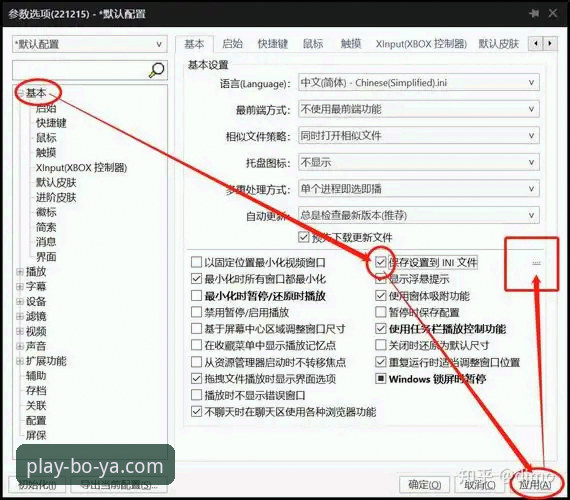Expand the 字幕 tree node
The height and width of the screenshot is (500, 570).
pos(20,287)
